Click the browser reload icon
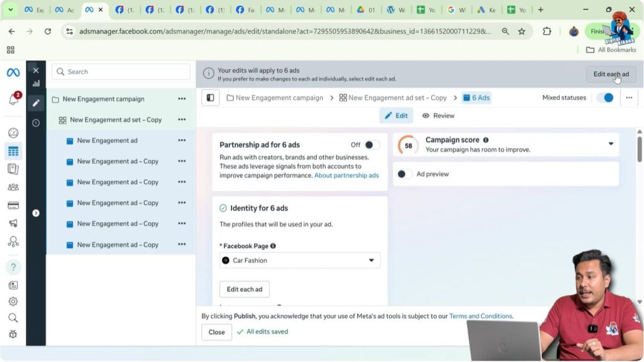This screenshot has width=644, height=362. pos(48,31)
